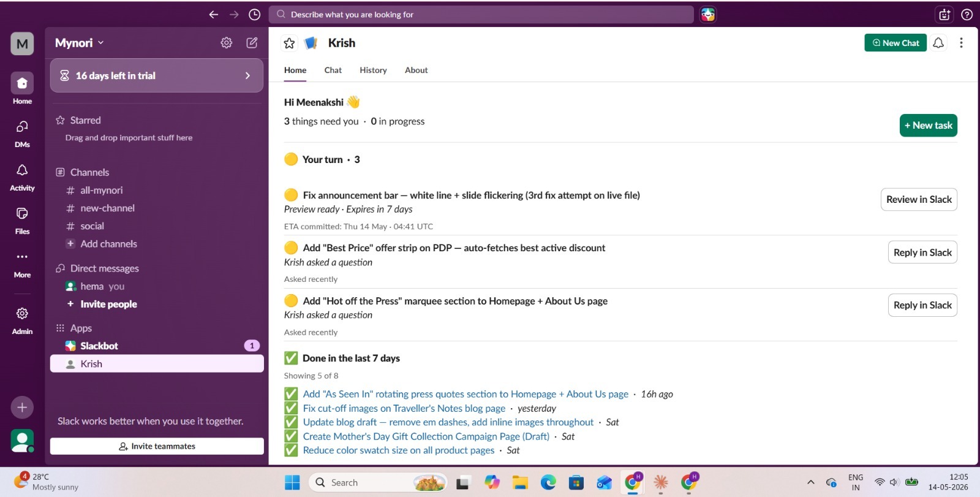The image size is (980, 497).
Task: Click the + New task button
Action: click(929, 125)
